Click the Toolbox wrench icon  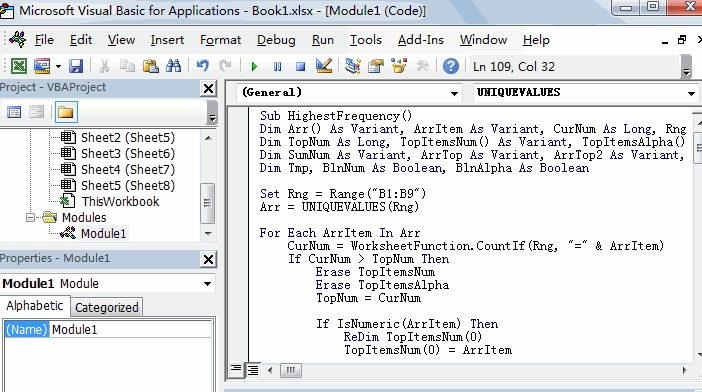[422, 66]
